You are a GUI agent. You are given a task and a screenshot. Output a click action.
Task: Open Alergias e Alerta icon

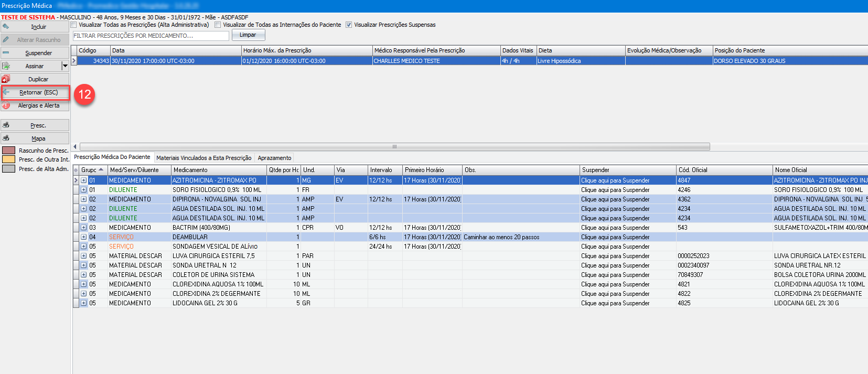point(6,105)
